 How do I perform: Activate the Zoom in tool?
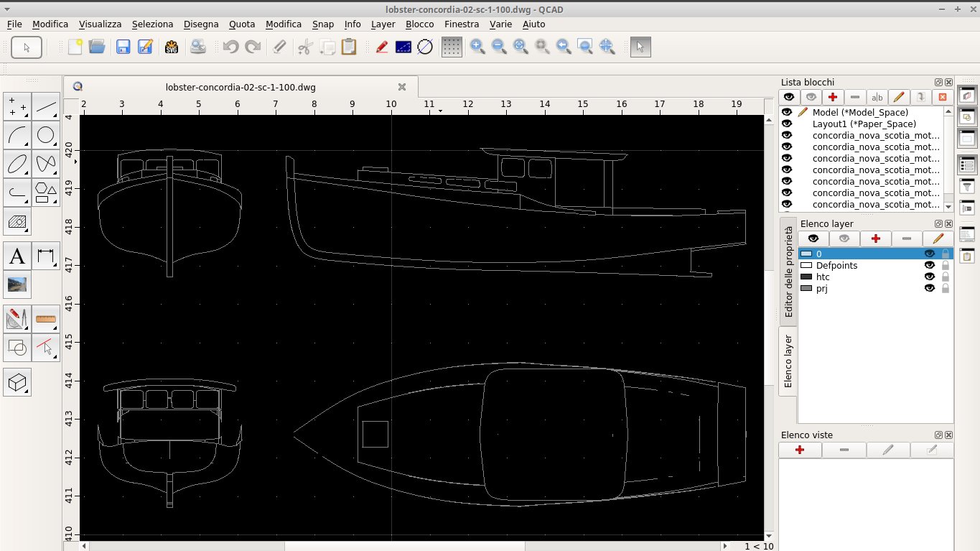[476, 46]
